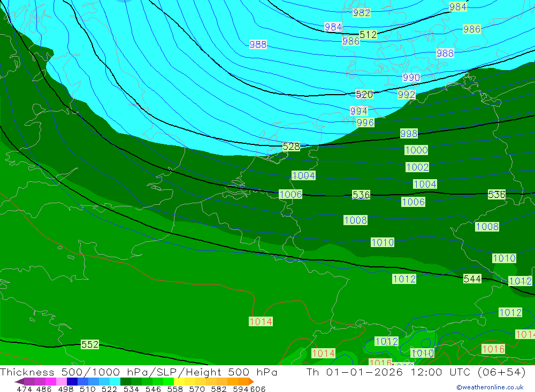Click the 998 isobar label
The width and height of the screenshot is (535, 392).
click(409, 133)
